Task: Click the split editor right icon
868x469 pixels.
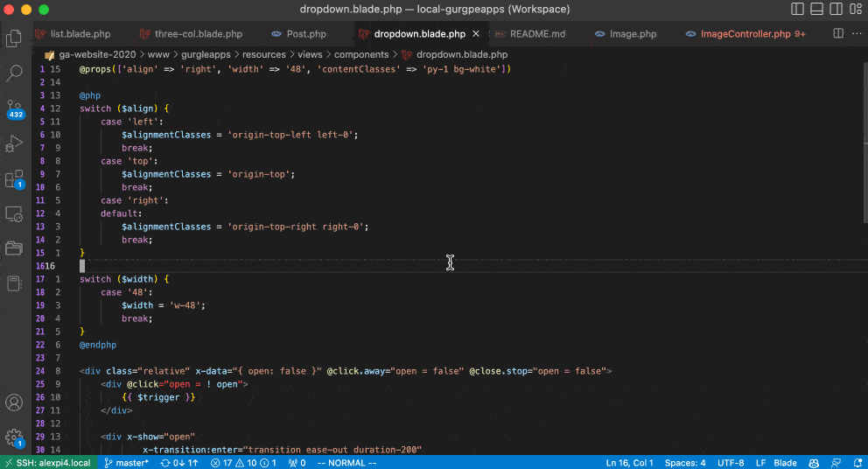Action: click(x=837, y=34)
